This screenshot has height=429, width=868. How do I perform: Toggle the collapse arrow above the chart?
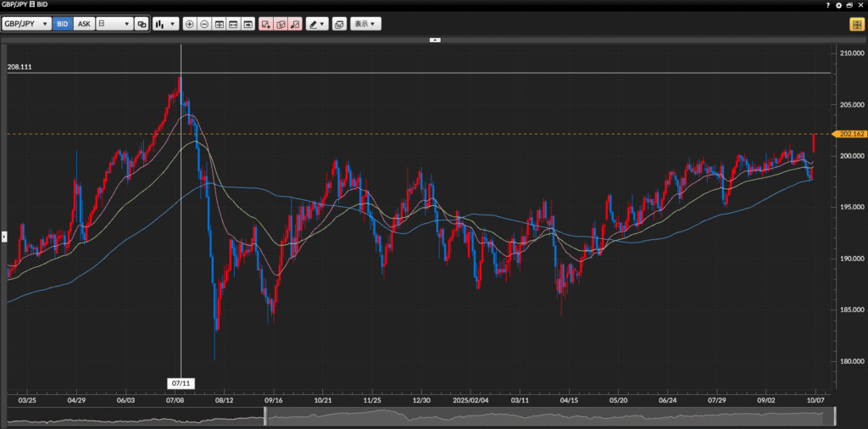pos(435,39)
